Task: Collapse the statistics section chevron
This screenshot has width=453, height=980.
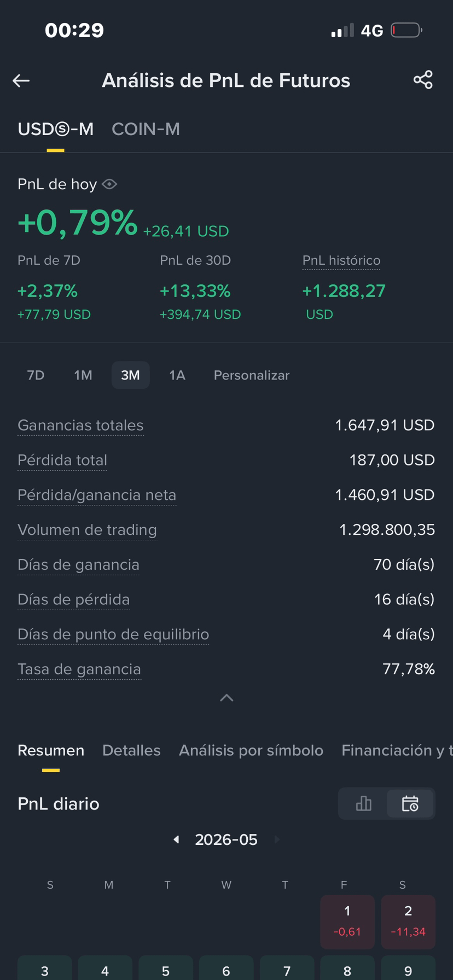Action: click(x=226, y=698)
